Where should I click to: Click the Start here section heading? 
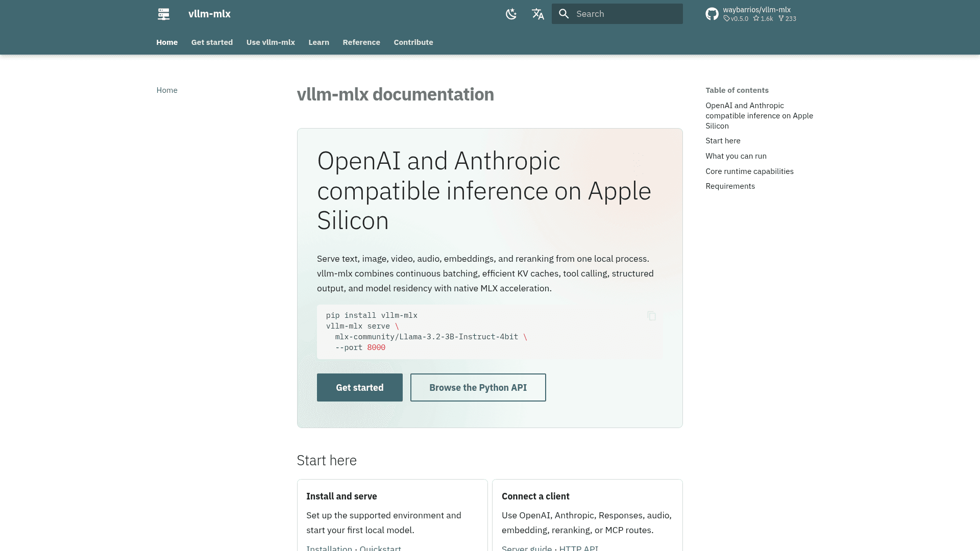point(327,460)
